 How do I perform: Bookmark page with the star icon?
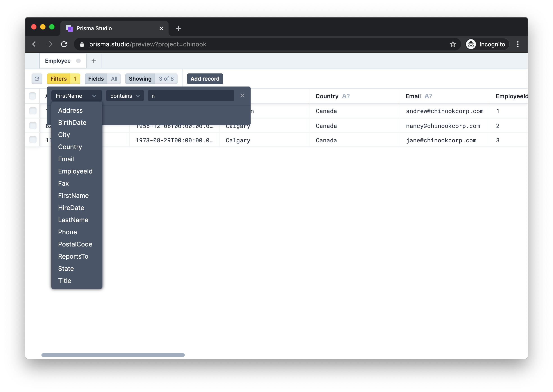(x=452, y=44)
